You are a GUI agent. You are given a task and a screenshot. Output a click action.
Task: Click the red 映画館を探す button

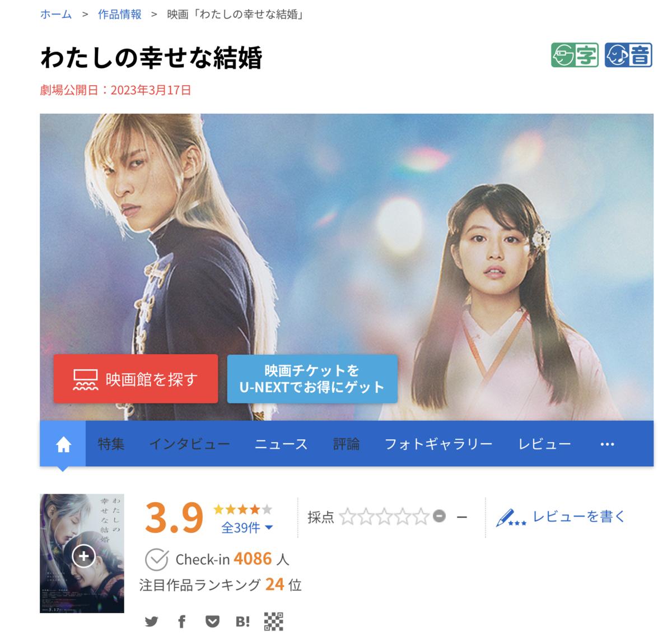[136, 379]
